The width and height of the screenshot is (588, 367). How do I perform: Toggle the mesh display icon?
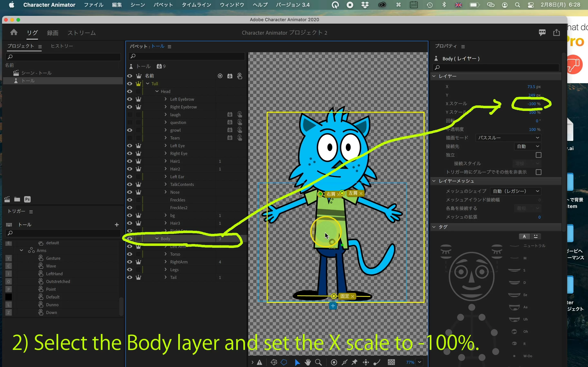(274, 362)
